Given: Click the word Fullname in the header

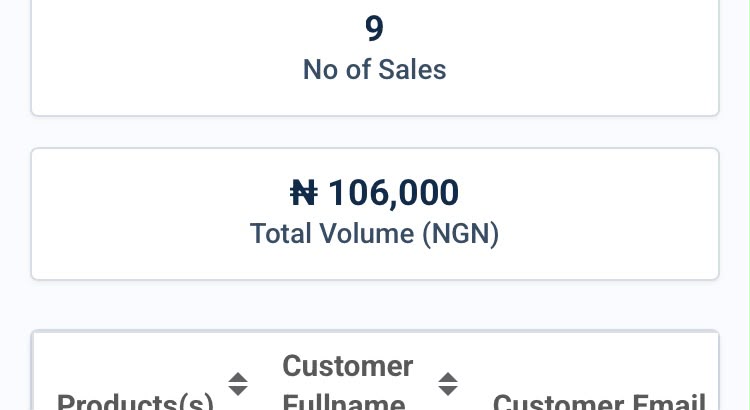Looking at the screenshot, I should [x=344, y=401].
